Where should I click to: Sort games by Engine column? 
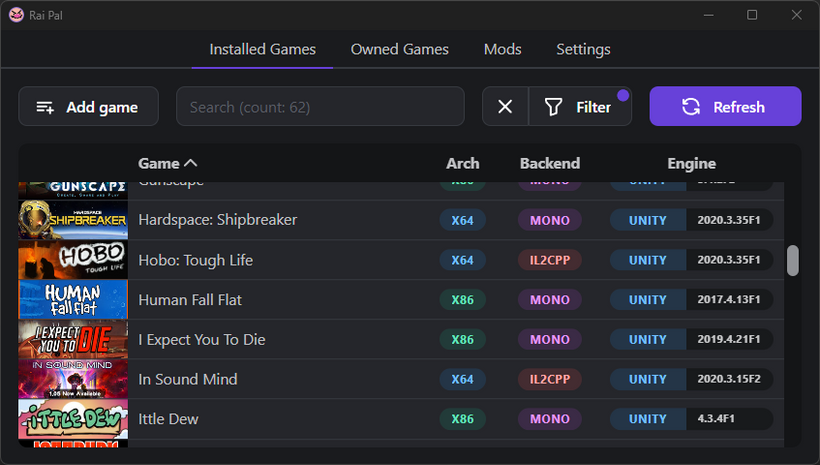(x=691, y=163)
